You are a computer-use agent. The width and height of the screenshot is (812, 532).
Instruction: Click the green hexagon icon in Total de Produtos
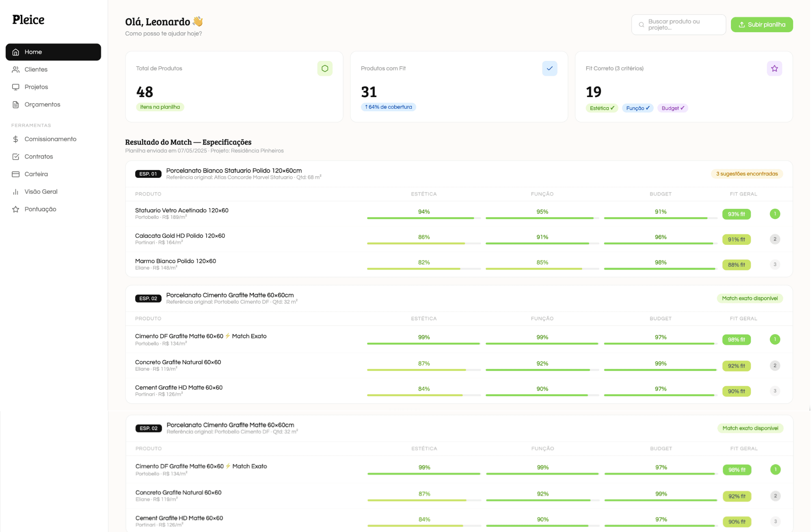(x=325, y=68)
